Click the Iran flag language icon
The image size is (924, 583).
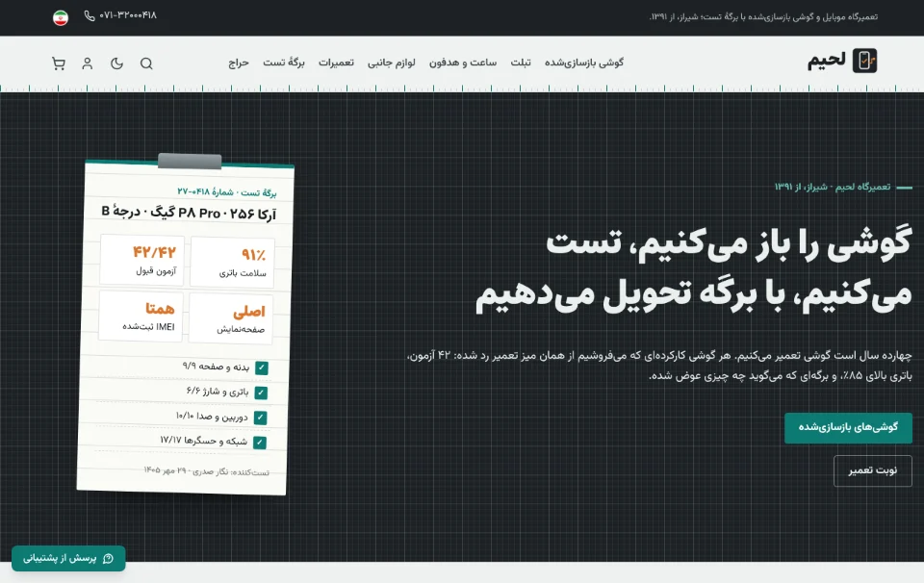61,17
